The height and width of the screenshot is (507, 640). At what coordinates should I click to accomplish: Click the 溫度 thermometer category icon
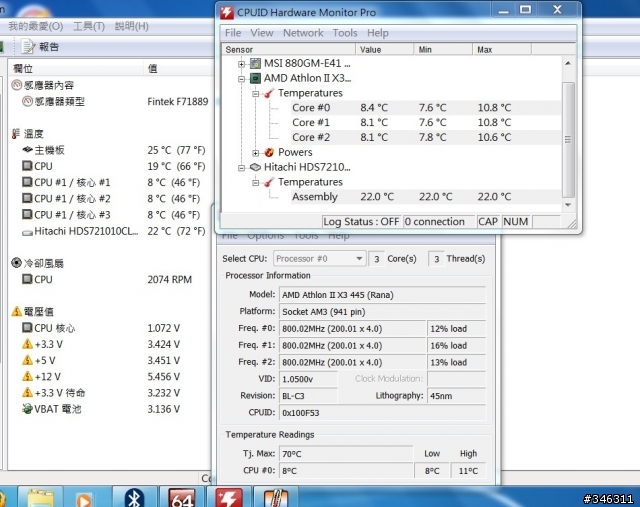click(16, 133)
